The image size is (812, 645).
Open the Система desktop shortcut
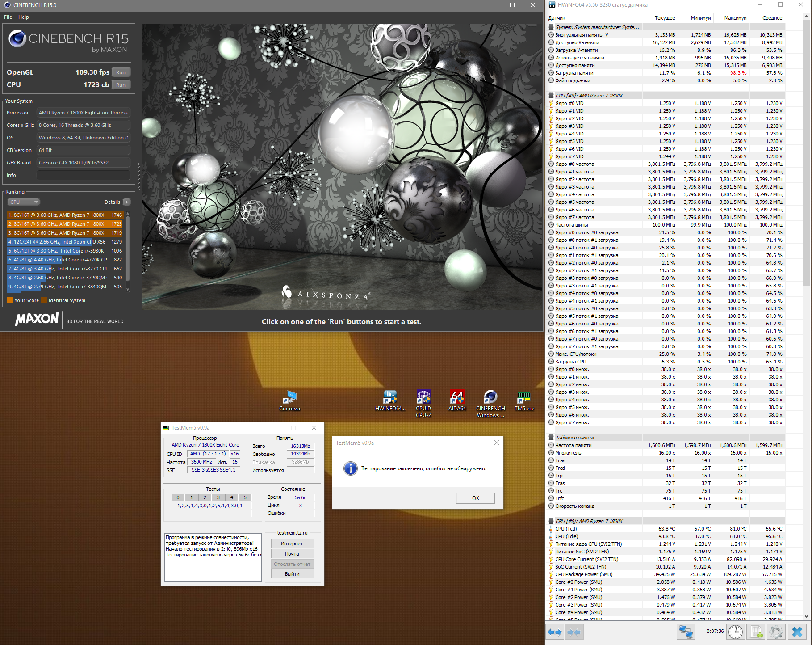(x=289, y=401)
